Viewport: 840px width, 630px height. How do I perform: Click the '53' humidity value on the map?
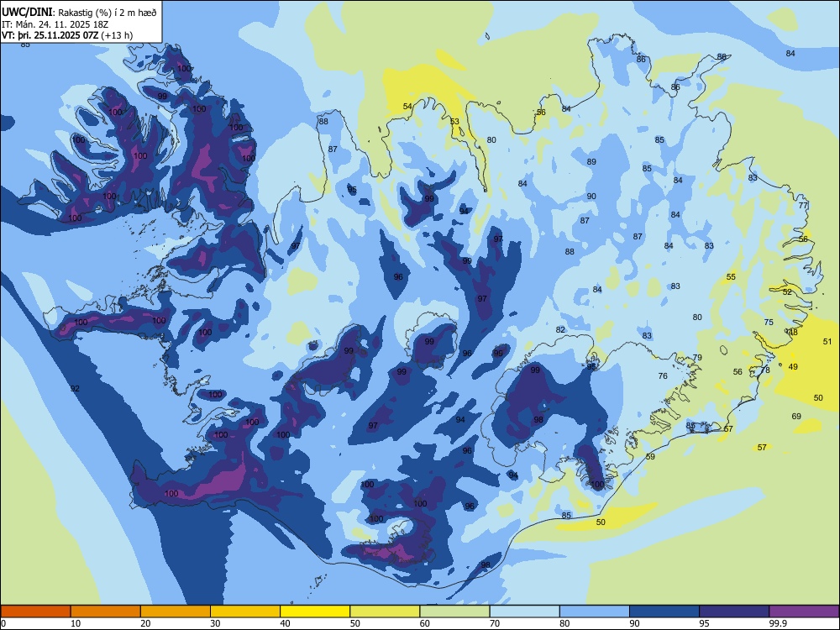click(454, 122)
